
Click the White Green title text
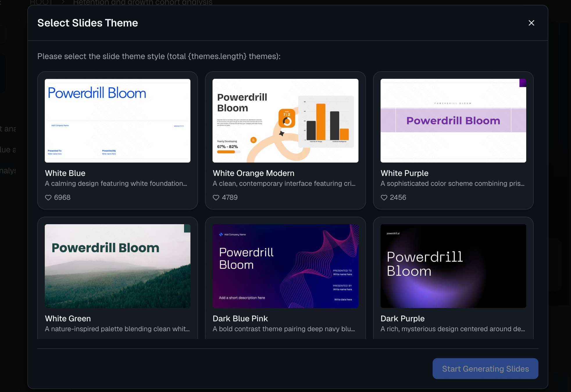coord(68,318)
